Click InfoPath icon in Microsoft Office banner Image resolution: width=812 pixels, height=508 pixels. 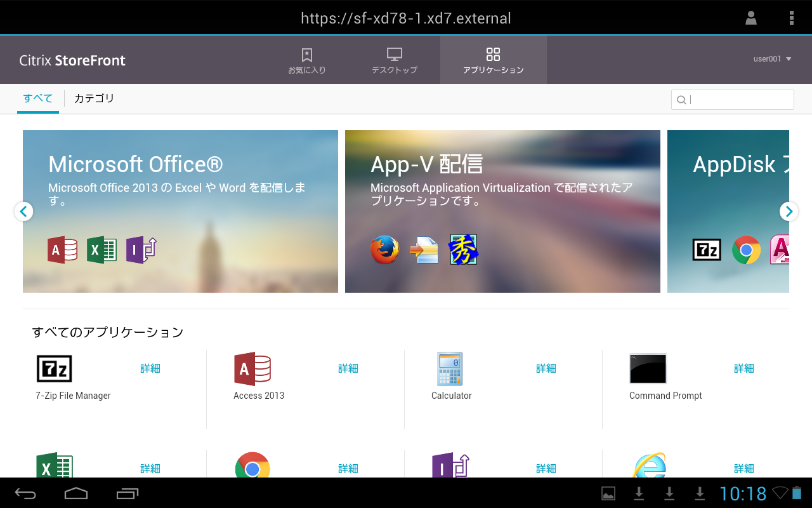141,250
